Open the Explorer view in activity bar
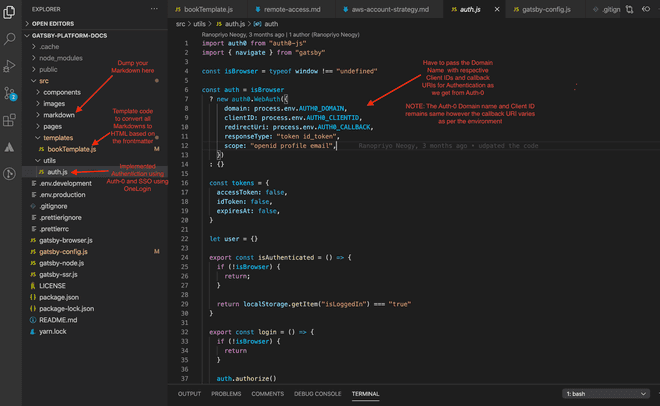This screenshot has width=660, height=406. click(9, 12)
